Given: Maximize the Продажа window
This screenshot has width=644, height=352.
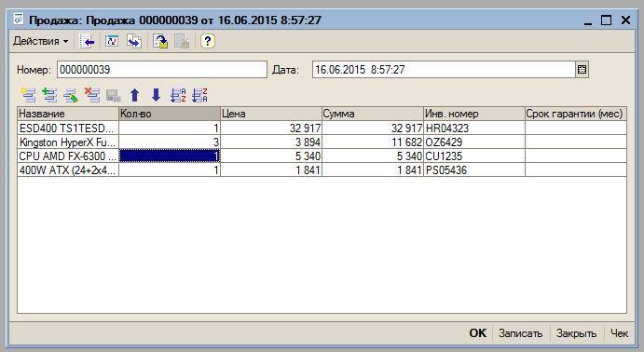Looking at the screenshot, I should (606, 20).
